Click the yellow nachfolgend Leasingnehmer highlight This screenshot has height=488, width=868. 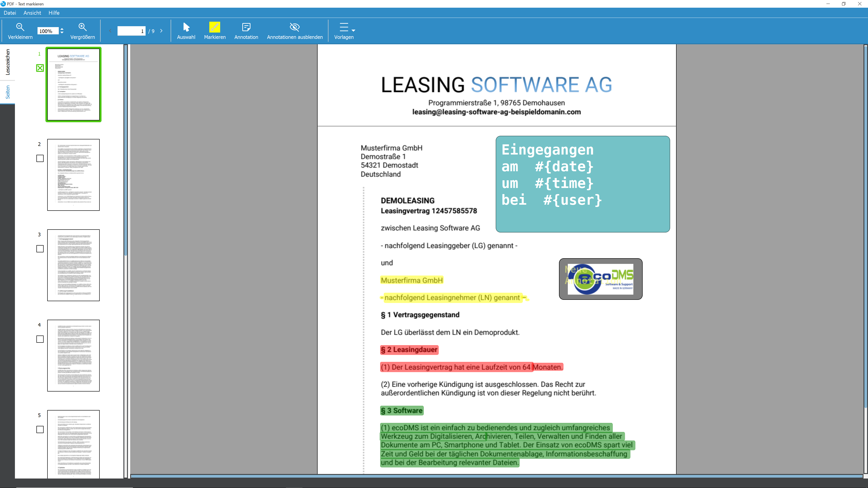[x=455, y=298]
